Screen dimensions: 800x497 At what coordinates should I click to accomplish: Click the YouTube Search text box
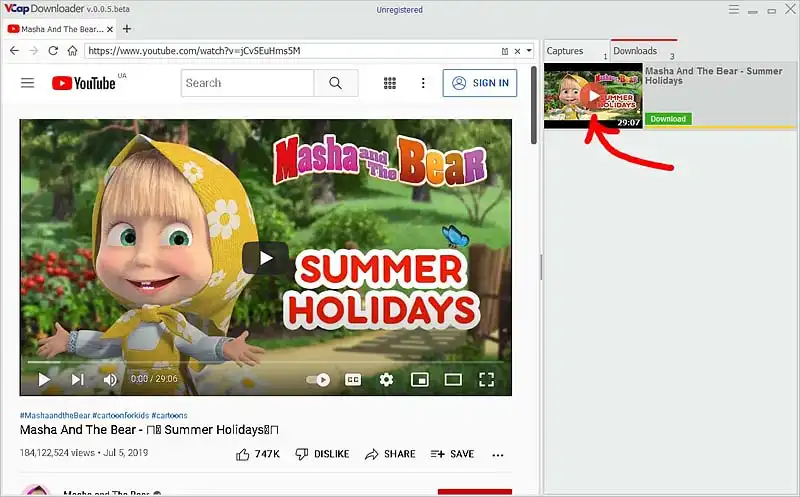click(x=247, y=83)
